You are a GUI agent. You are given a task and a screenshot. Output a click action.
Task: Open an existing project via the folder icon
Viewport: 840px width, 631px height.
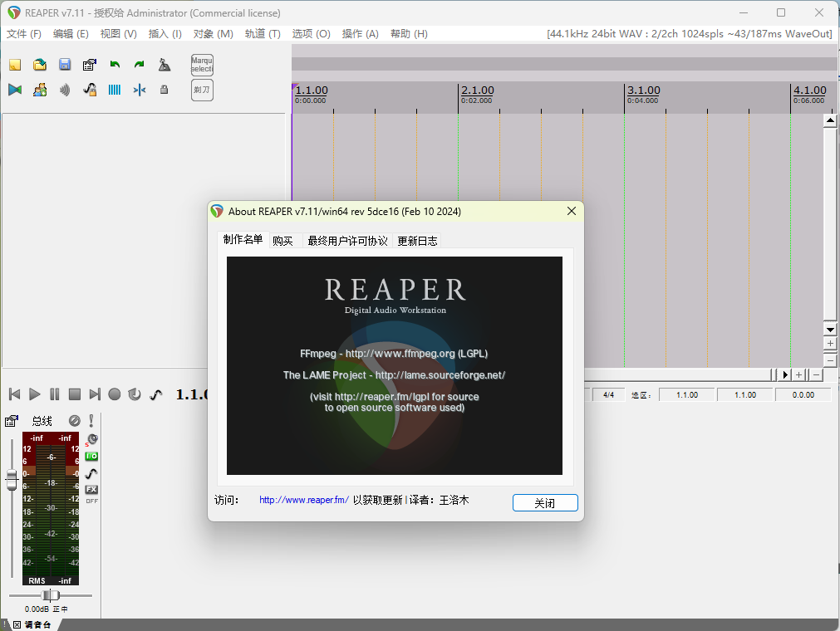tap(40, 64)
